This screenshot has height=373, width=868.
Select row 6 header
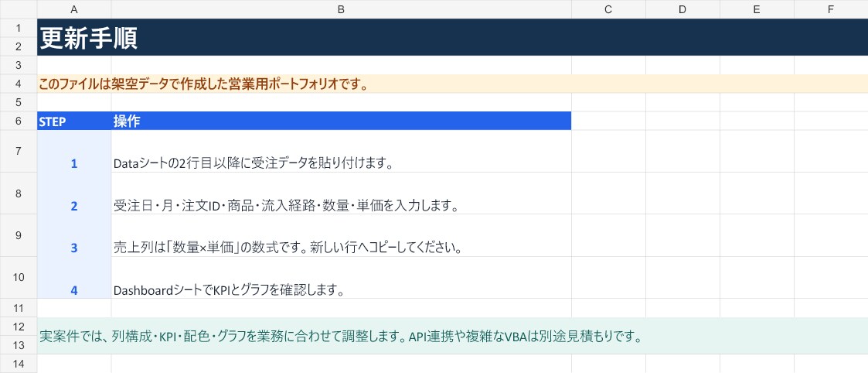[x=19, y=121]
